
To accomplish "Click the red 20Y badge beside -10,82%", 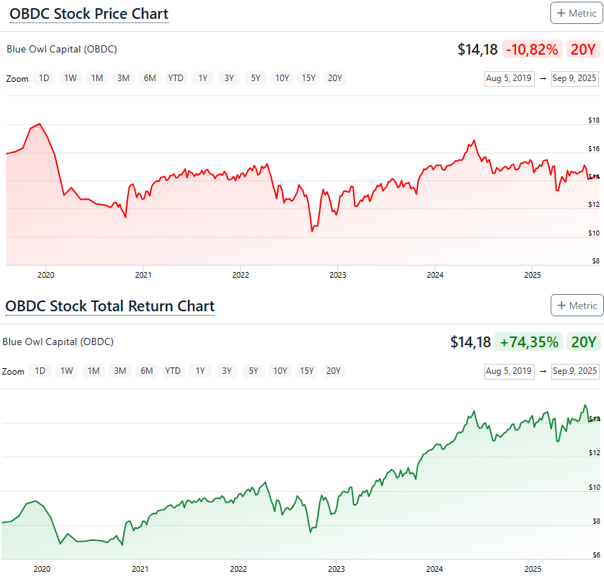I will (583, 49).
